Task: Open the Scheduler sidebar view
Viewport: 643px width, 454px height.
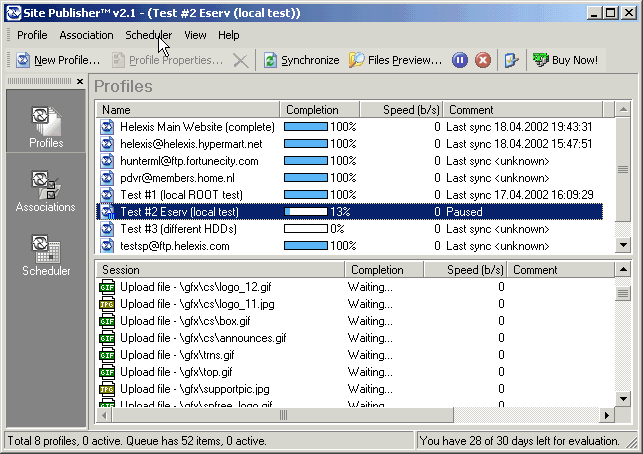Action: click(x=46, y=255)
